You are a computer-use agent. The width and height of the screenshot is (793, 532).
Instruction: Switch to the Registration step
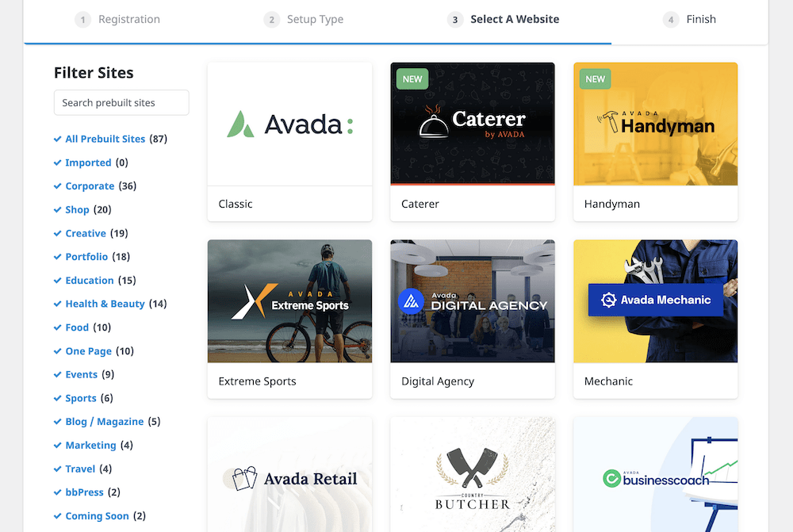pos(126,19)
